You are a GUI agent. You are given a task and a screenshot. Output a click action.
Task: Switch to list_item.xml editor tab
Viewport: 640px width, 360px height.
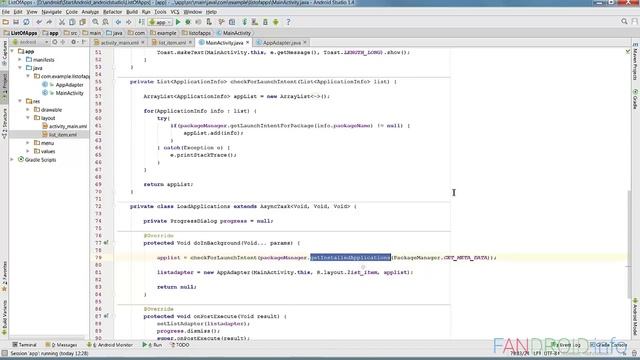click(x=172, y=42)
